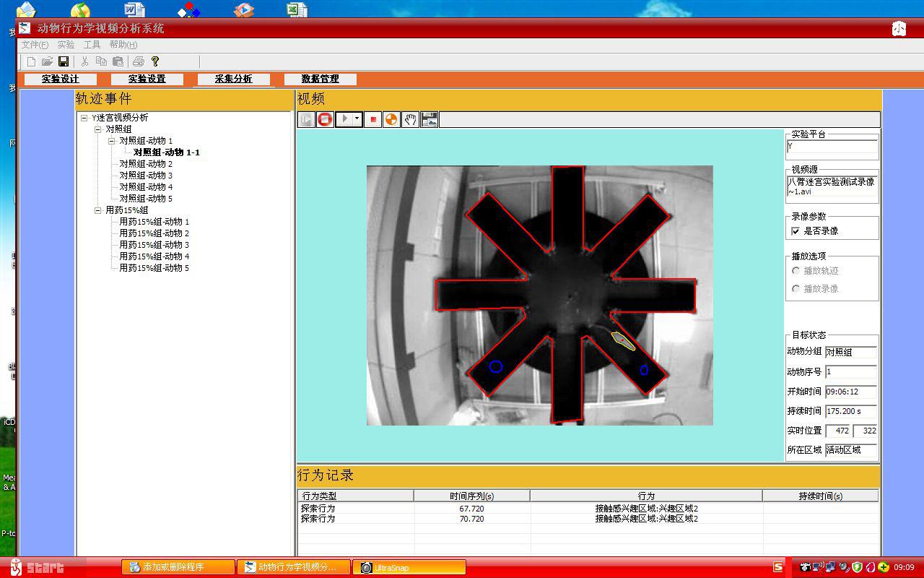Click the 开始时间 field 09:06:12

coord(850,391)
